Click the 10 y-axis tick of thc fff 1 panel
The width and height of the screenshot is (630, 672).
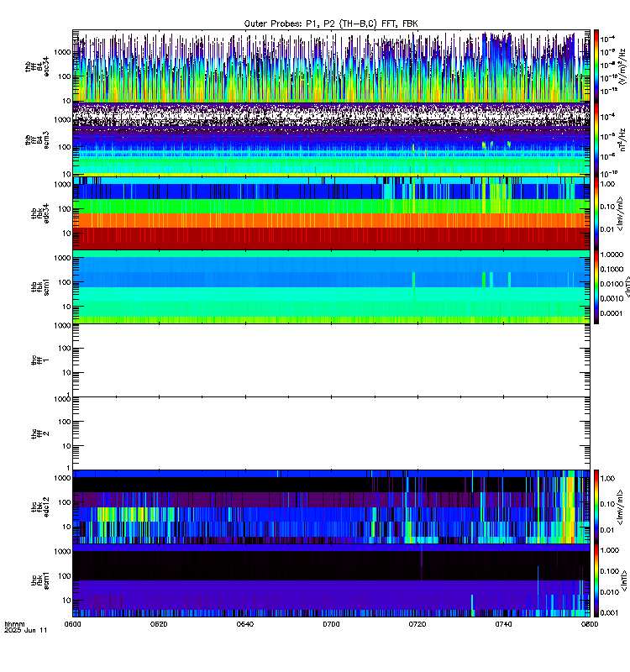click(66, 373)
